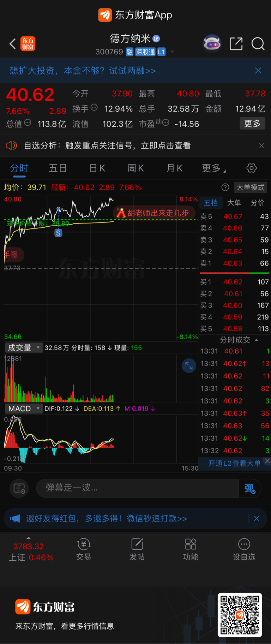Share this stock page

coord(236,44)
